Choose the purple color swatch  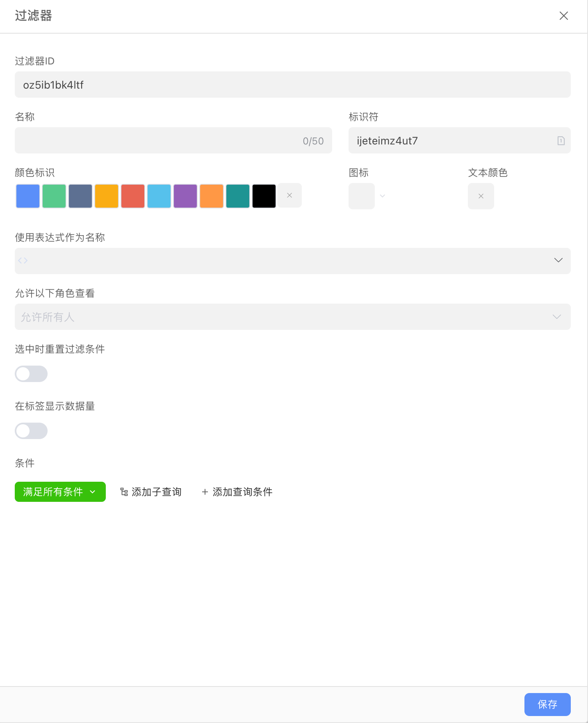click(x=185, y=196)
